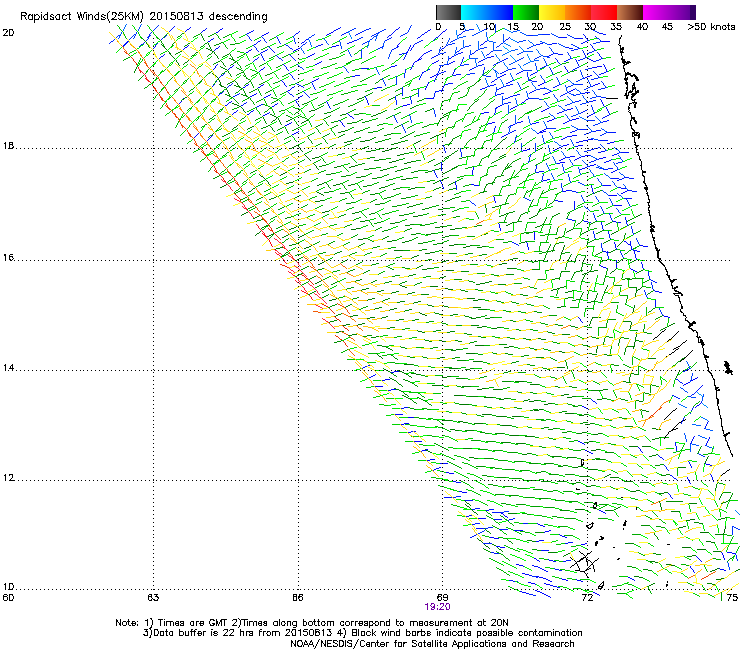Click the longitude label '75'
This screenshot has height=650, width=740.
tap(732, 598)
